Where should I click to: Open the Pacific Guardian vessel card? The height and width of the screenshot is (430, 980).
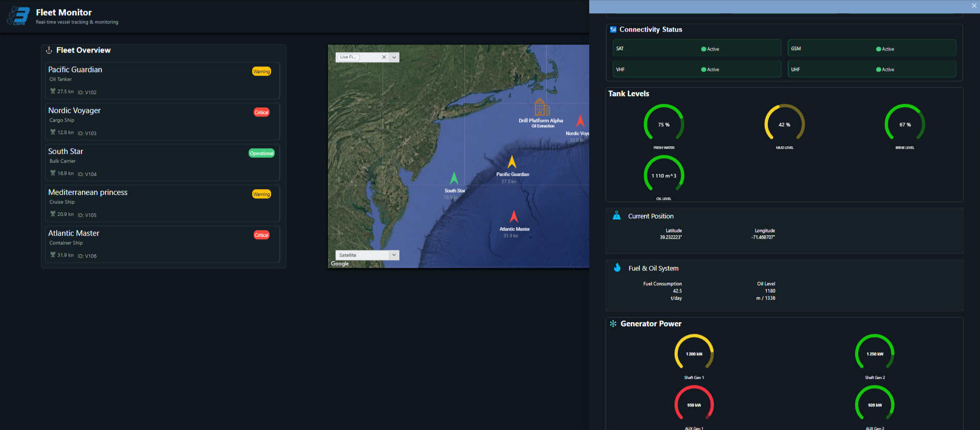click(162, 81)
